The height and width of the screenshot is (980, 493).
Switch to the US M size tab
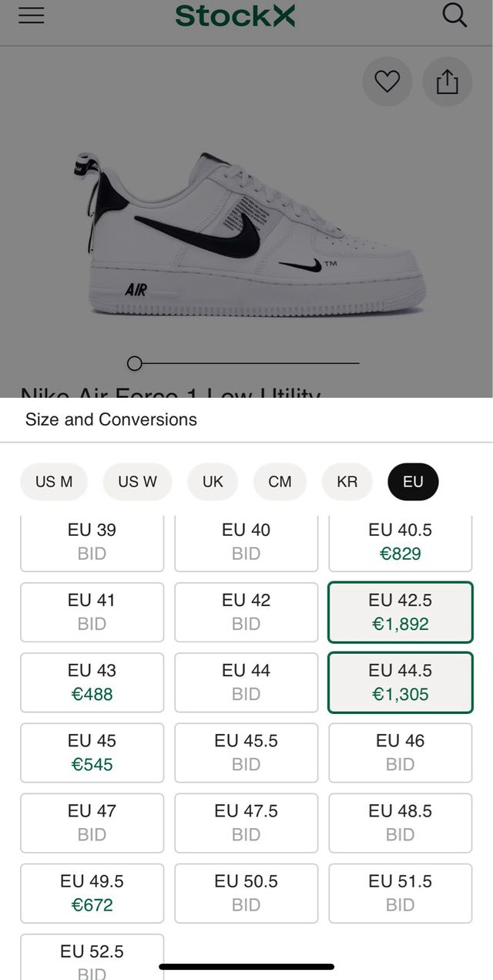point(54,481)
